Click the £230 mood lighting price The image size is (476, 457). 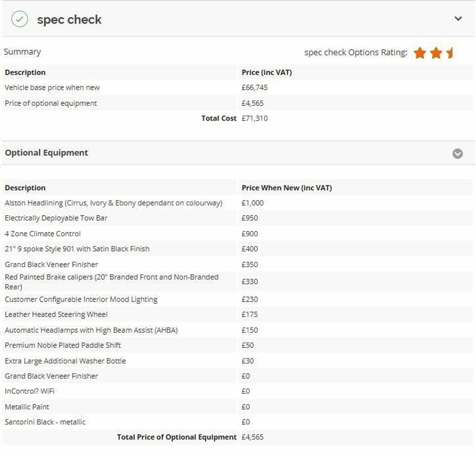(250, 299)
